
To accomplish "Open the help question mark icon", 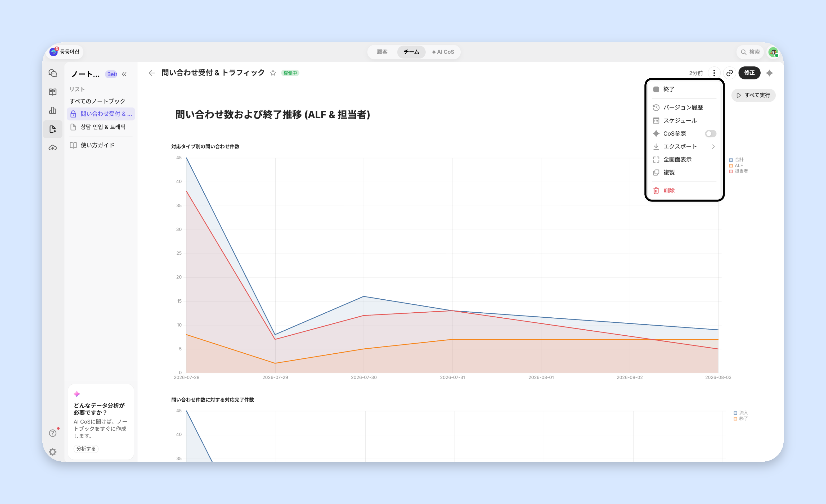I will (x=53, y=433).
